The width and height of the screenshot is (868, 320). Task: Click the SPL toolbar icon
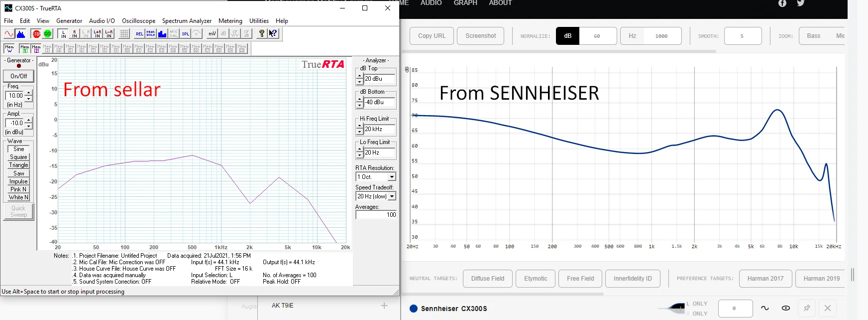click(x=185, y=34)
